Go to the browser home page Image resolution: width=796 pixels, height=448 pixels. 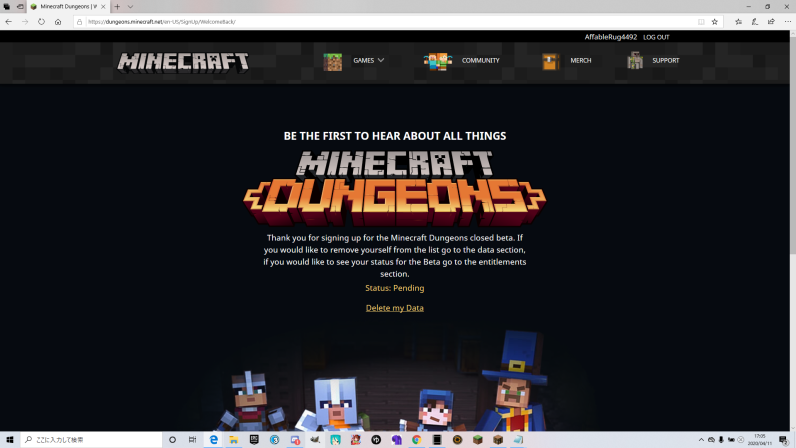tap(58, 21)
